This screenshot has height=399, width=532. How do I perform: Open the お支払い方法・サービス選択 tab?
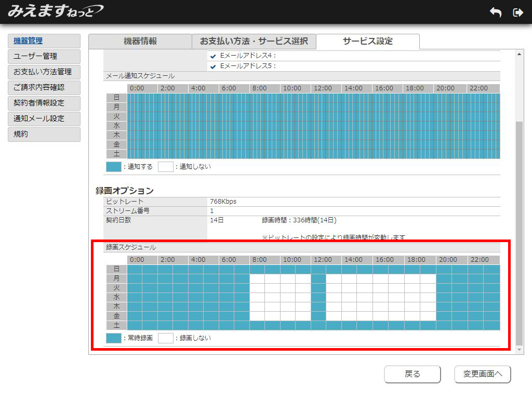click(254, 42)
